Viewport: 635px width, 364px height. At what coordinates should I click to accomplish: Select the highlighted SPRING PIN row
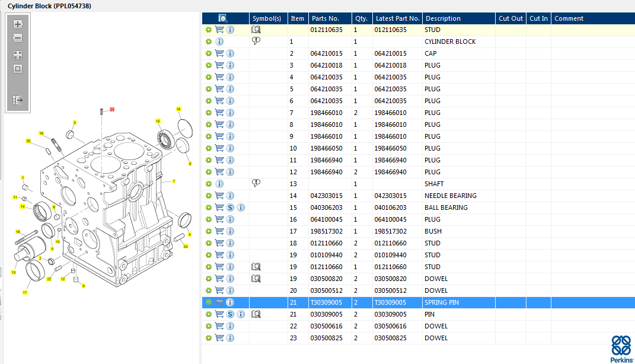pyautogui.click(x=442, y=302)
